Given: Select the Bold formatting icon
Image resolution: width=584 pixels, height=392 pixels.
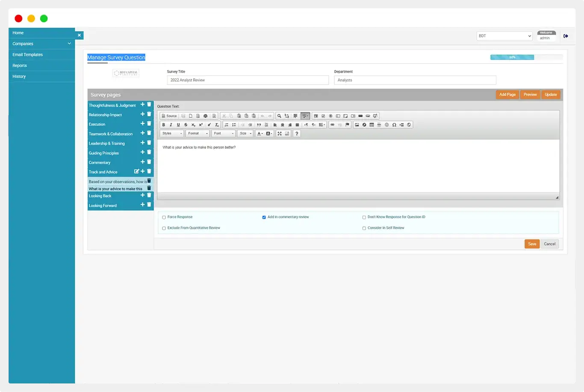Looking at the screenshot, I should point(163,124).
